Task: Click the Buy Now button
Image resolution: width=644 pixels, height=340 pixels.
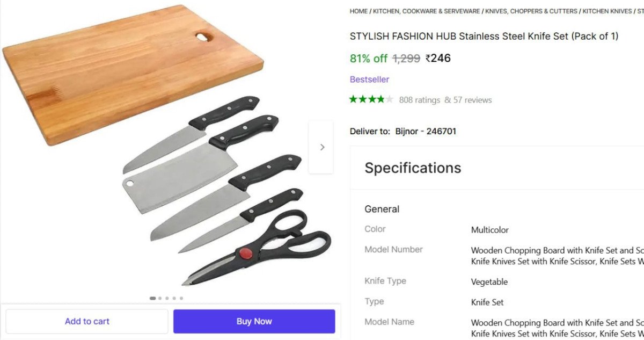Action: coord(254,321)
